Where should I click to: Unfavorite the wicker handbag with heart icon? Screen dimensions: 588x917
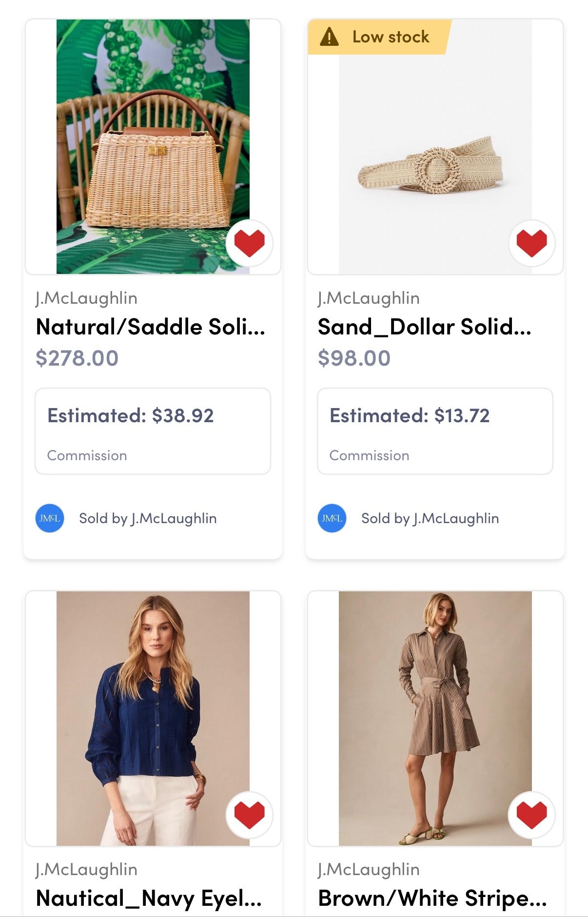click(249, 243)
